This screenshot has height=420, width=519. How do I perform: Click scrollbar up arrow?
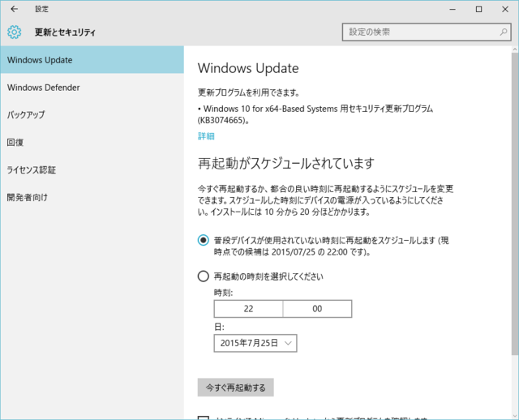[515, 49]
